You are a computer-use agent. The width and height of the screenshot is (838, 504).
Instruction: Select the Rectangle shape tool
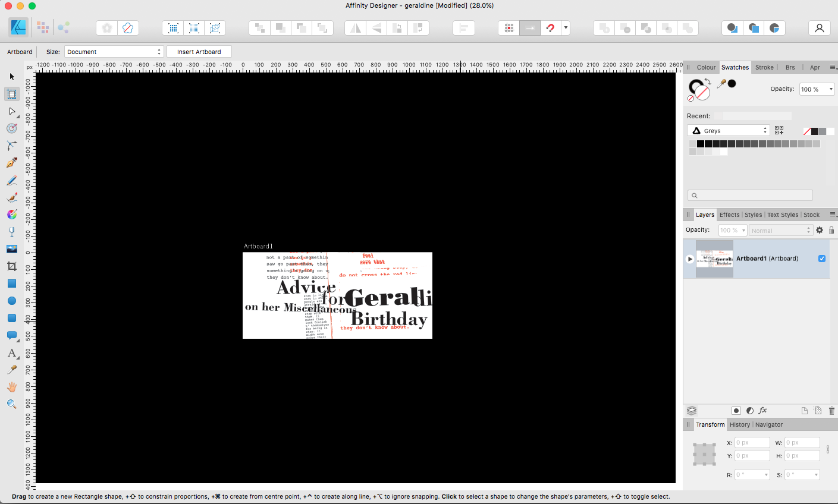pos(12,283)
